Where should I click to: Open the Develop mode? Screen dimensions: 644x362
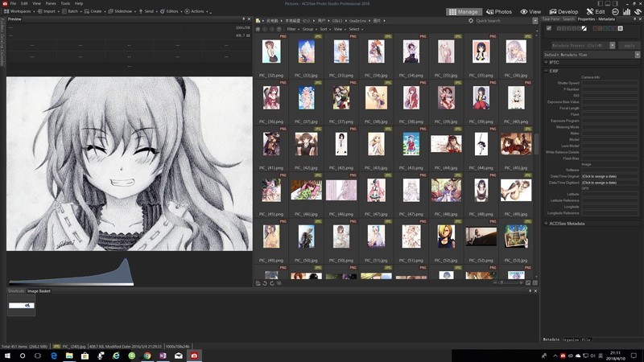(563, 11)
